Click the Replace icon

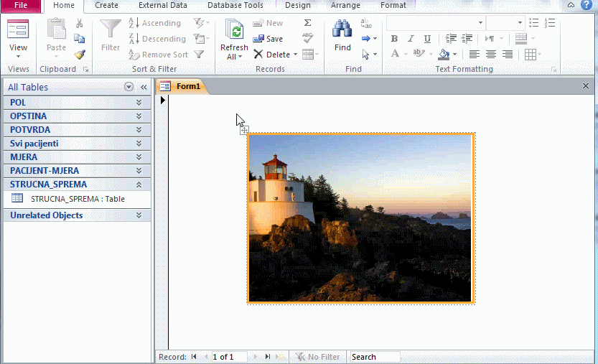click(366, 23)
